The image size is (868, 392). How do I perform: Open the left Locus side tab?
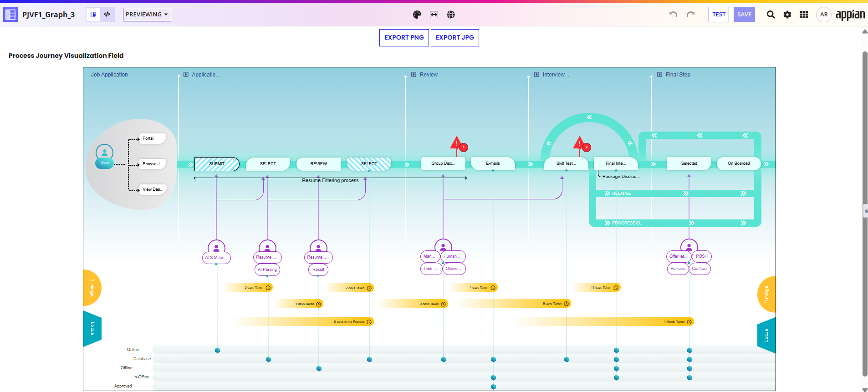tap(92, 329)
